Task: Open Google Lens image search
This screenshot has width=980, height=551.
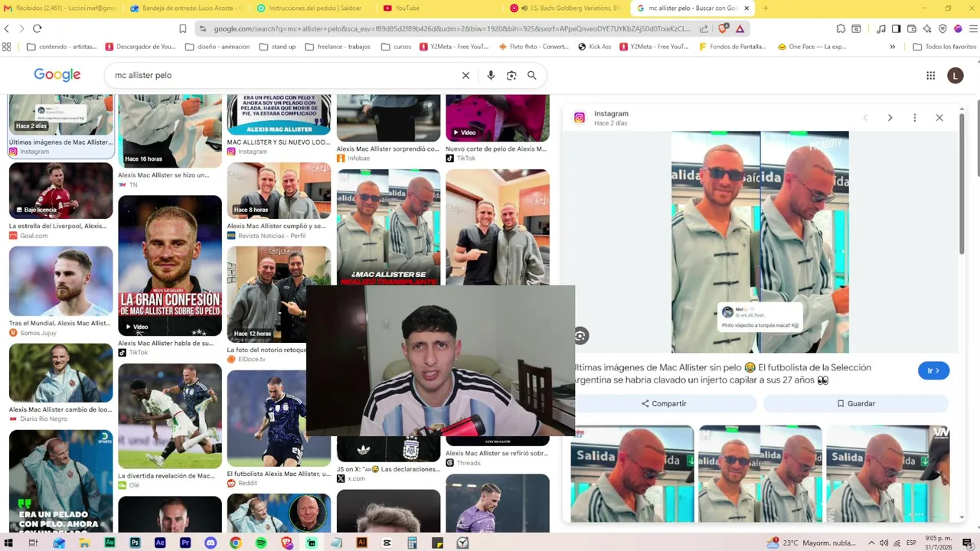Action: tap(511, 75)
